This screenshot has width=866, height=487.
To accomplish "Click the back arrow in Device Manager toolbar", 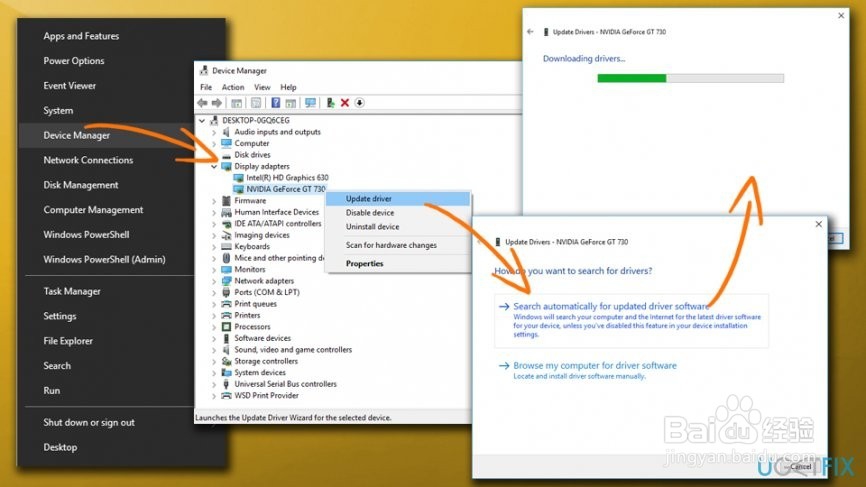I will (x=202, y=103).
